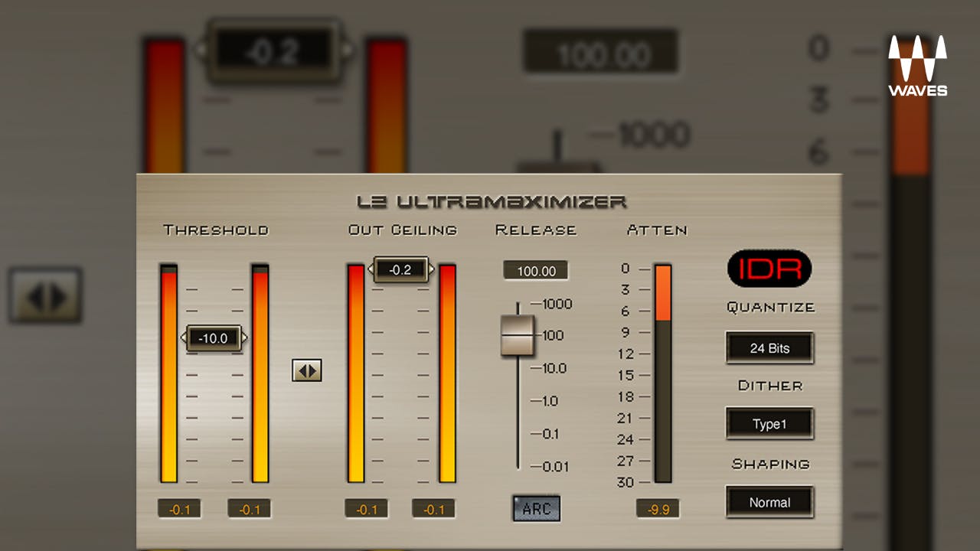Click the Out Ceiling -0.2 slider handle

coord(400,269)
